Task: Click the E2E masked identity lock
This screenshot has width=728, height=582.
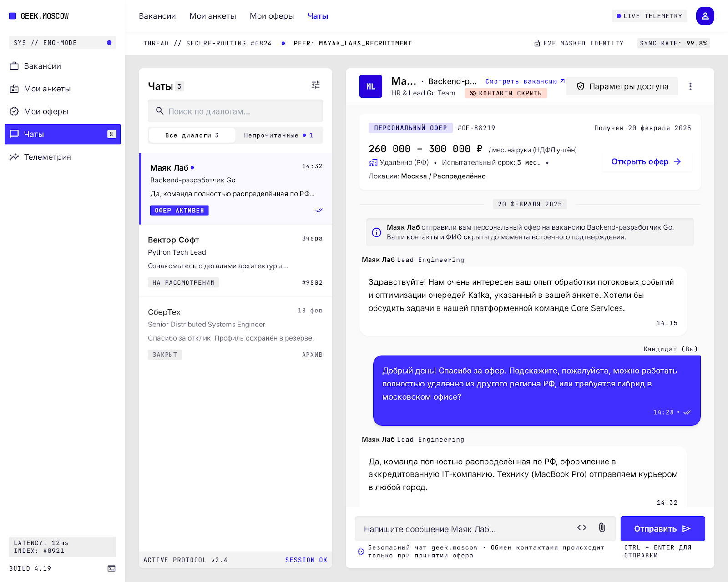Action: point(537,43)
